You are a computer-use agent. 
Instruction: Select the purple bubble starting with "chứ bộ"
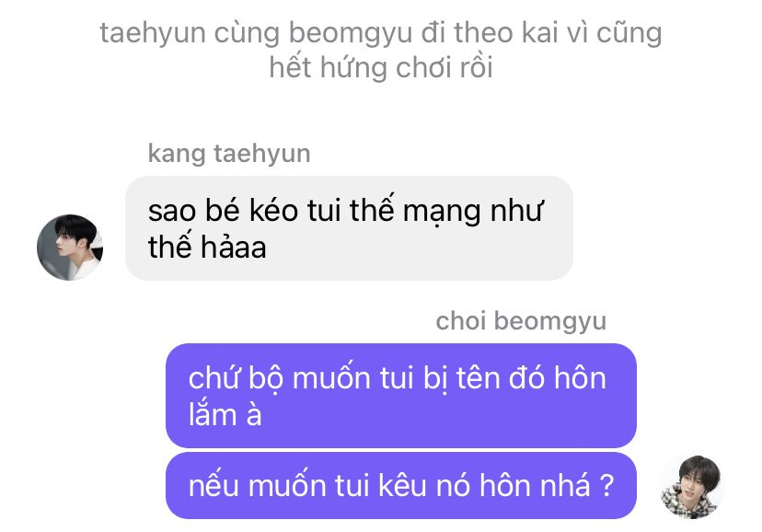point(400,395)
